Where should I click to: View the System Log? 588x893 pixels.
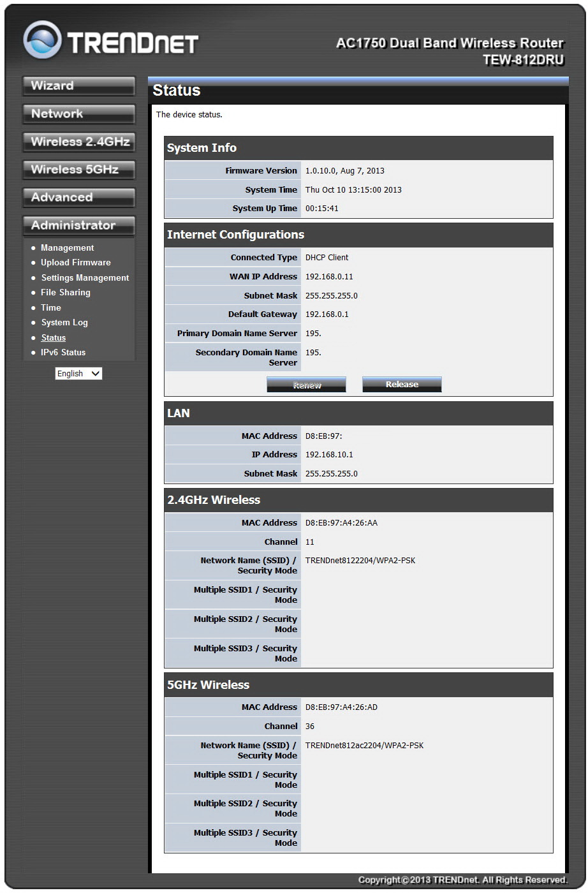(x=64, y=322)
